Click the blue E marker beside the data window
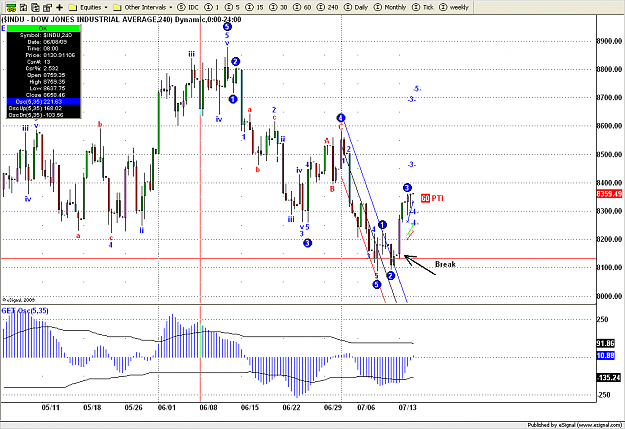Viewport: 625px width, 429px height. coord(3,28)
